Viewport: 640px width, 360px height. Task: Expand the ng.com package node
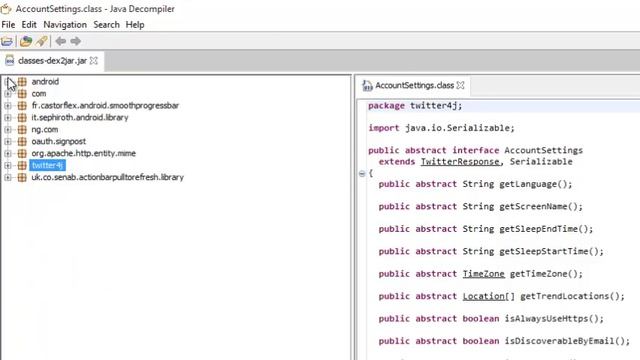pyautogui.click(x=8, y=129)
